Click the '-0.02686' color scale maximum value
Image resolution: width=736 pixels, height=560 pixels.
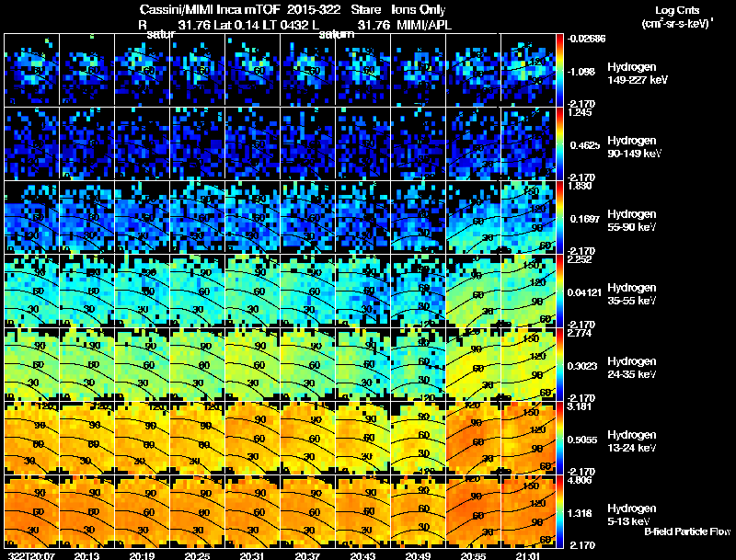coord(586,39)
